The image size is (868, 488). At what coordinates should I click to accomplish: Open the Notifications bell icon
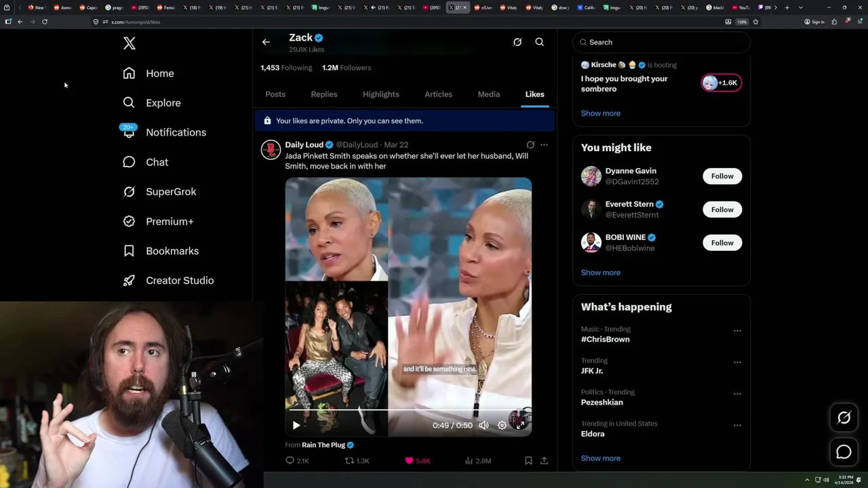[x=129, y=132]
